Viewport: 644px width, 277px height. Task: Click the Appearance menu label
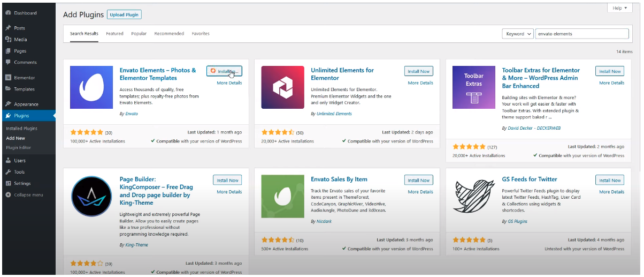coord(26,104)
